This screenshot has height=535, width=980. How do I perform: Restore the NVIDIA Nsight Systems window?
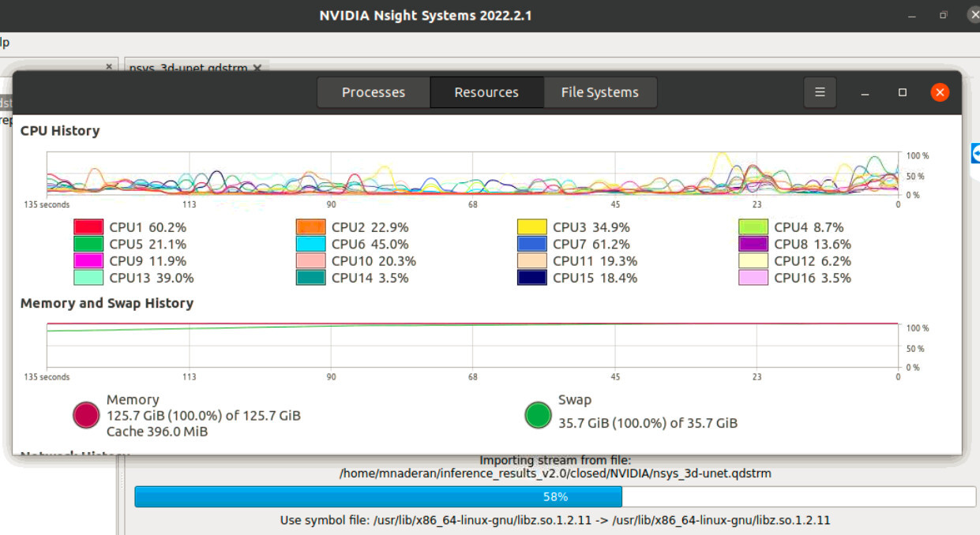point(944,15)
